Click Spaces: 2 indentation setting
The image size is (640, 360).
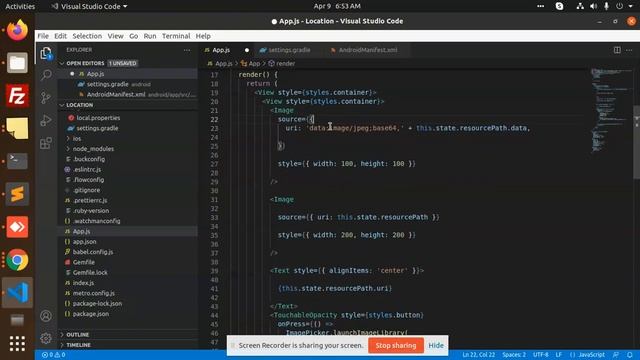click(x=514, y=355)
